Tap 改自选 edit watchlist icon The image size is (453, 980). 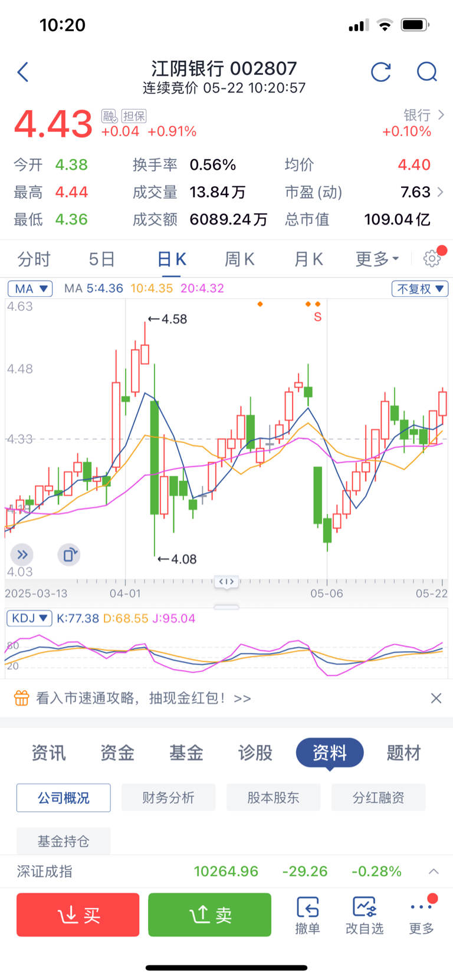[365, 916]
